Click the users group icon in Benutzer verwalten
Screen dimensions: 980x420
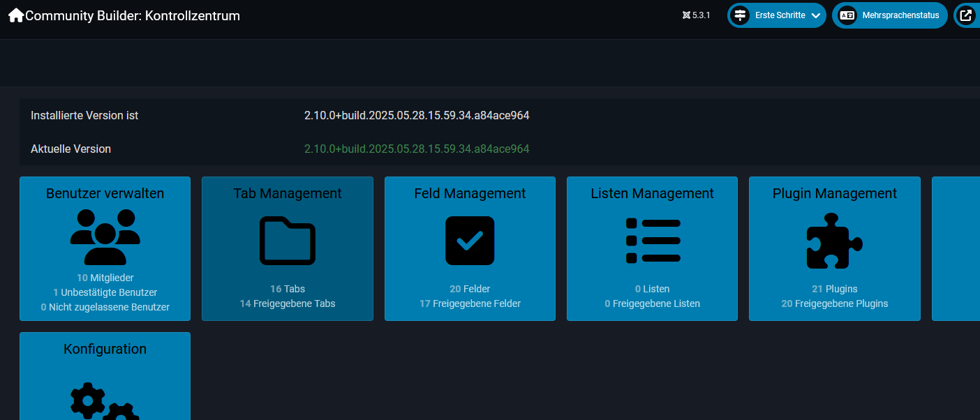point(105,237)
